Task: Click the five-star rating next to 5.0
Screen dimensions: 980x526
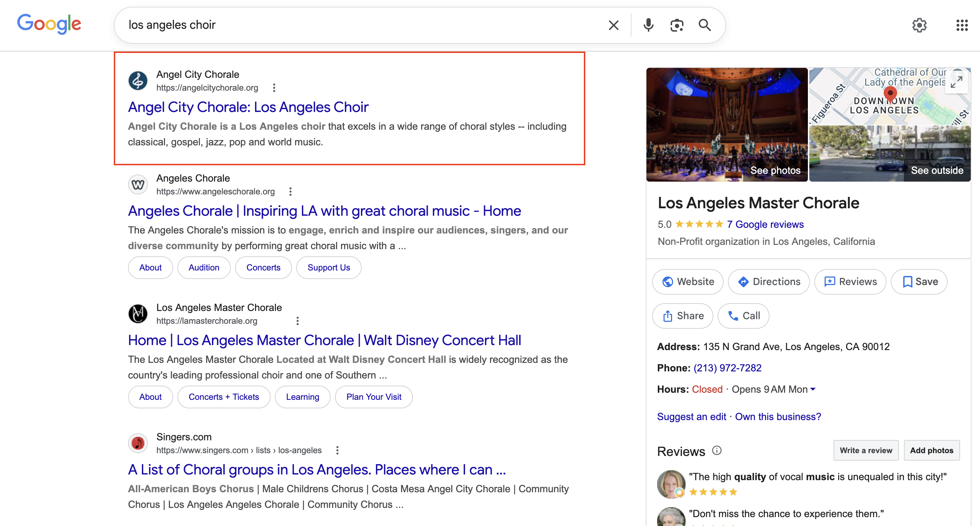Action: point(699,224)
